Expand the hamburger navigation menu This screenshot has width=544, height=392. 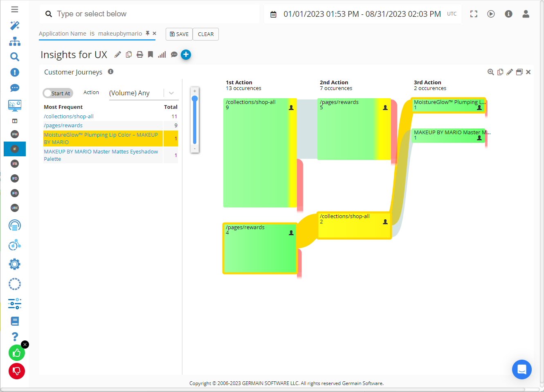(15, 9)
